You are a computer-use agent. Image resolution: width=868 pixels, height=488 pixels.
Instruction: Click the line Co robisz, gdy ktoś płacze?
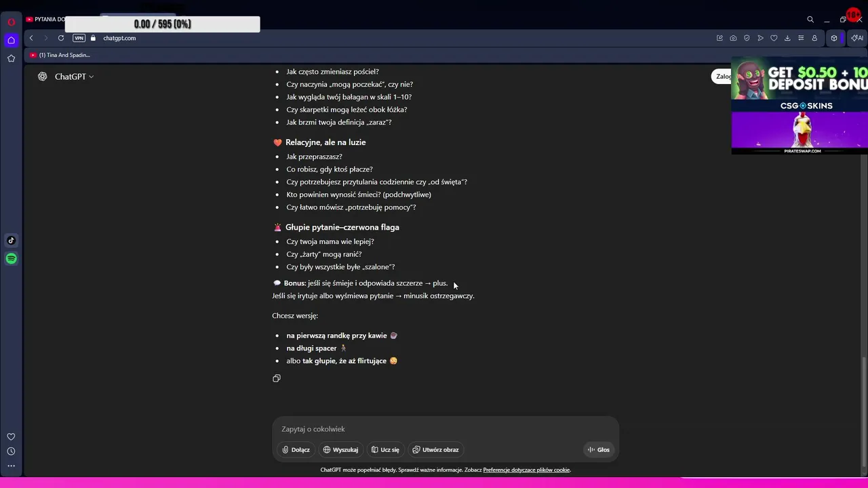pos(330,169)
